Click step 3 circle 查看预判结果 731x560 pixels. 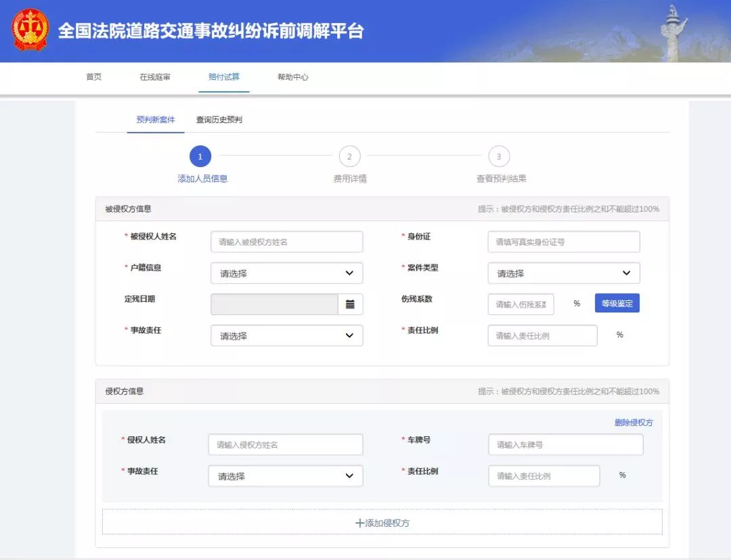[x=499, y=157]
